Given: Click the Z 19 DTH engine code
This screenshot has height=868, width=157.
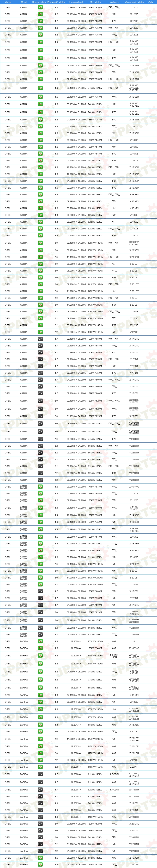Looking at the screenshot, I should click(134, 817).
